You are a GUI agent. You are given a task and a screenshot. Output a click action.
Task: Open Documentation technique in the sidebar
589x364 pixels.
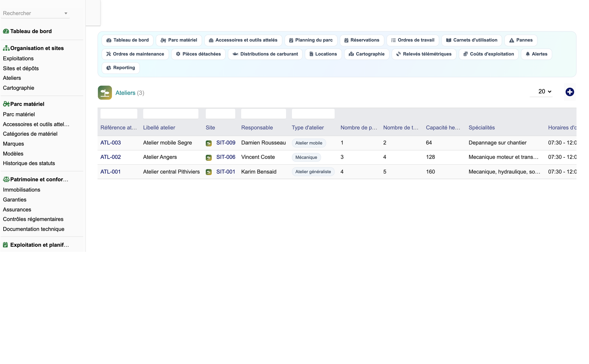coord(34,229)
